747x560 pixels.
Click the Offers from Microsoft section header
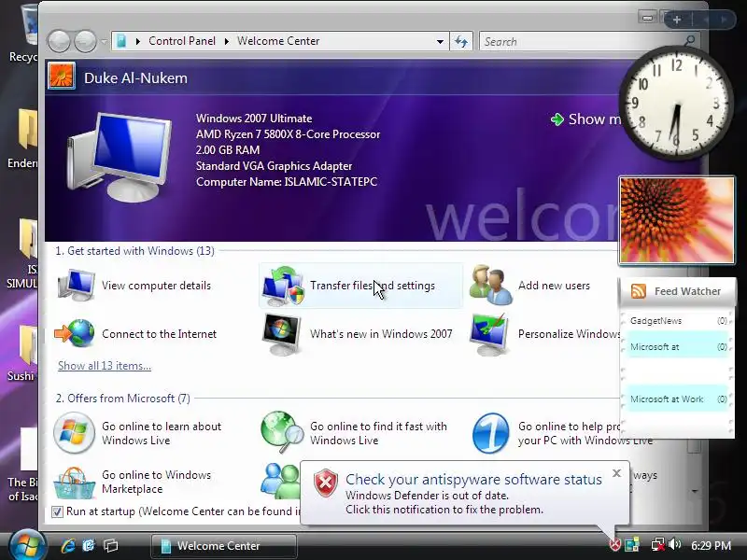coord(123,399)
